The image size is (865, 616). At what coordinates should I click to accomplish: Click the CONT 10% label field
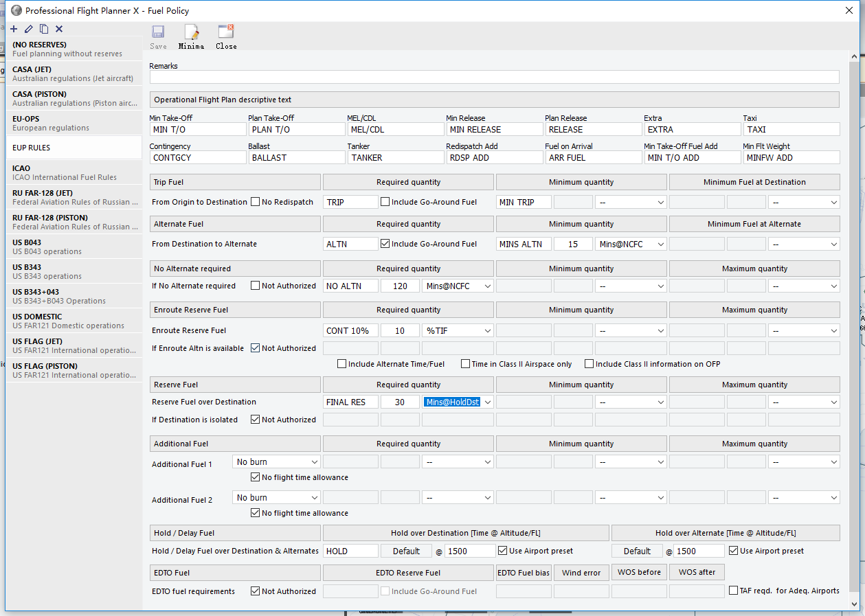(x=350, y=330)
